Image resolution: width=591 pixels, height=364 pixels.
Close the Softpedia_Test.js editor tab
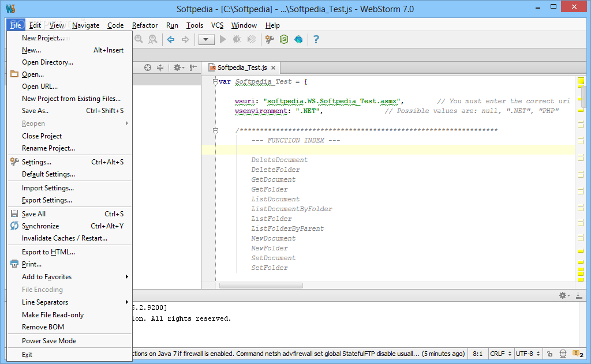(x=273, y=68)
